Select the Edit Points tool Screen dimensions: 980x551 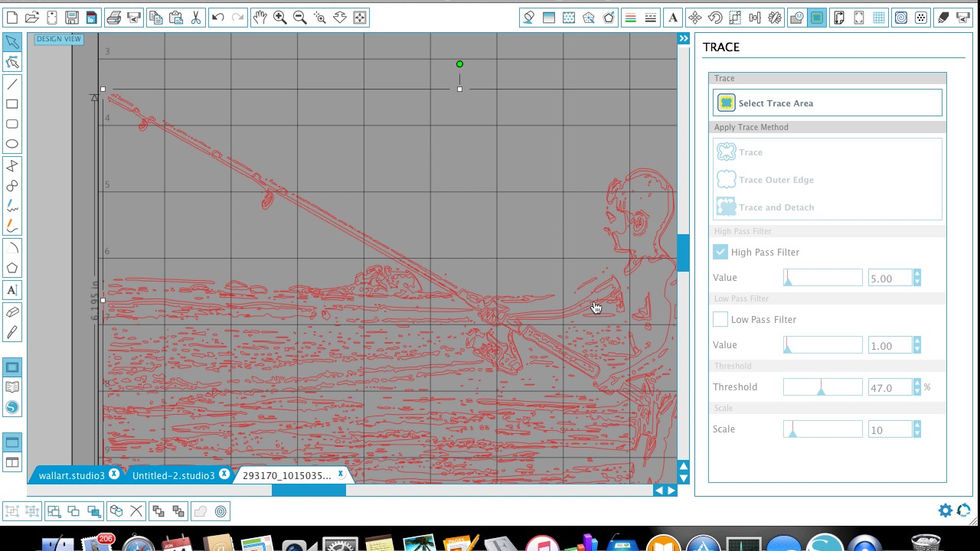pos(12,62)
